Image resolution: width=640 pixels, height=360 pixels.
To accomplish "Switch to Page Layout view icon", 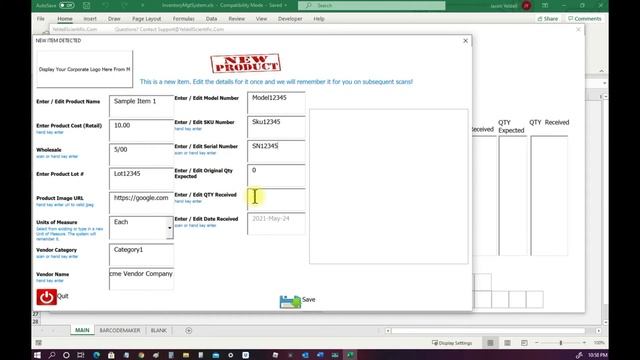I will pyautogui.click(x=507, y=343).
